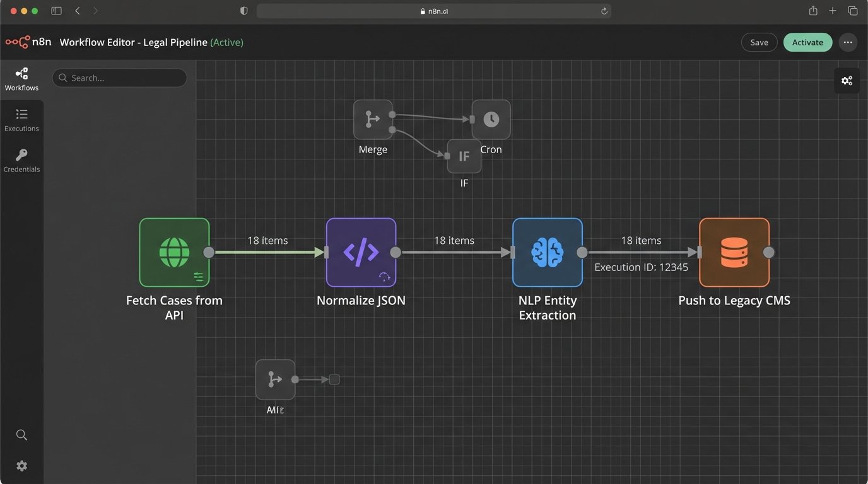Open the Credentials sidebar section
This screenshot has width=868, height=484.
click(21, 161)
